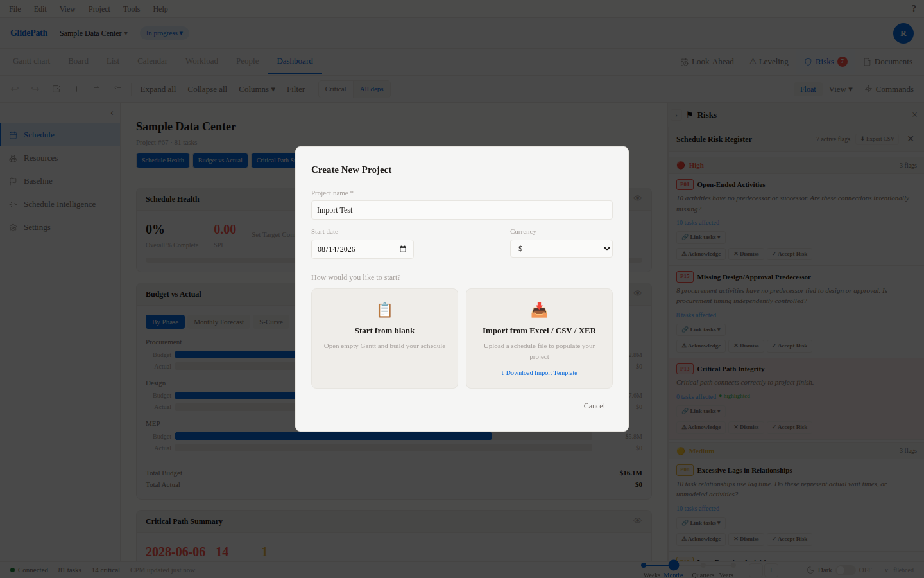
Task: Open Link tasks dropdown for Open-Ended Activities
Action: [x=701, y=237]
